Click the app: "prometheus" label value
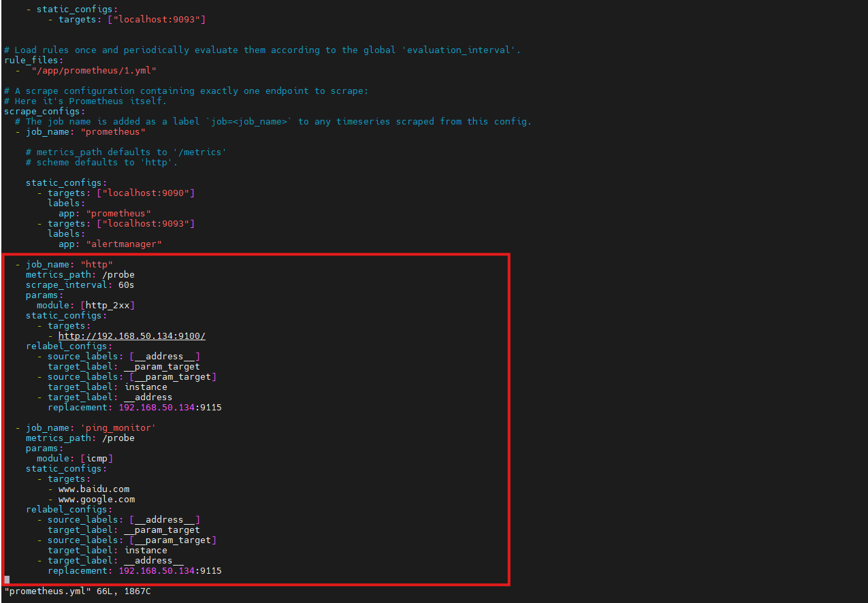The image size is (868, 603). click(x=118, y=213)
